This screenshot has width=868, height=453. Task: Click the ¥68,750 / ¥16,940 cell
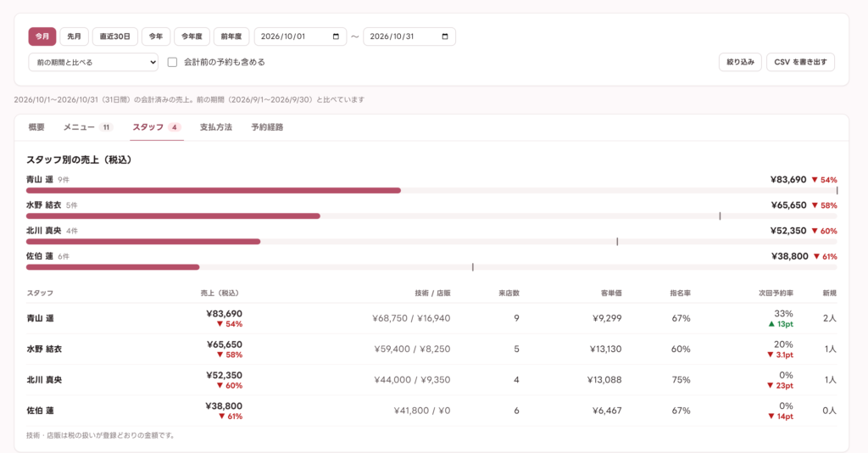tap(411, 318)
